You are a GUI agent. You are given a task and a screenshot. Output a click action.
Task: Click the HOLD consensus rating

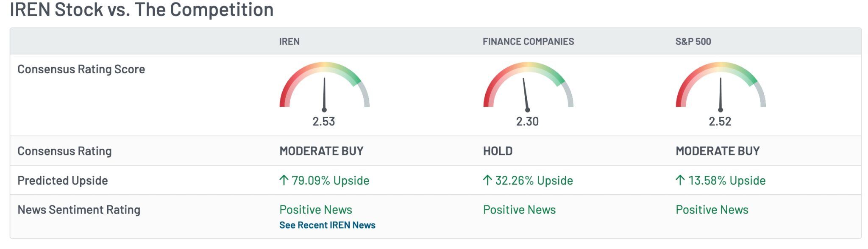tap(498, 151)
